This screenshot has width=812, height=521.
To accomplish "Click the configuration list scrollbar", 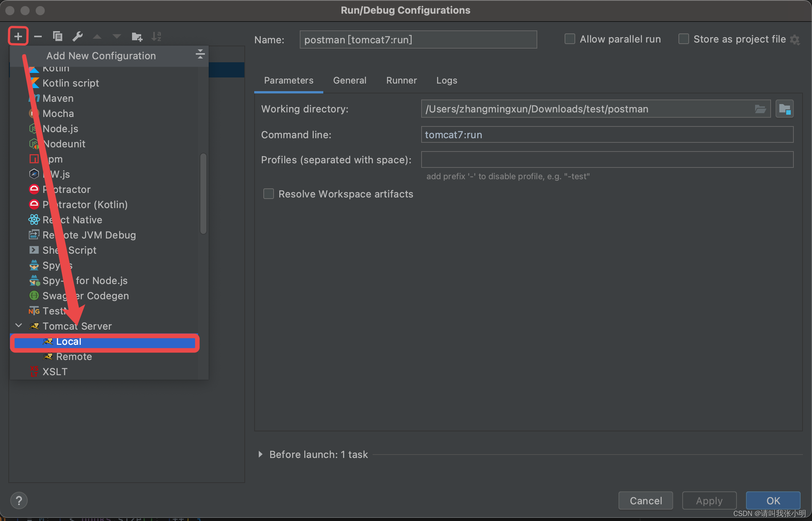I will [x=203, y=194].
